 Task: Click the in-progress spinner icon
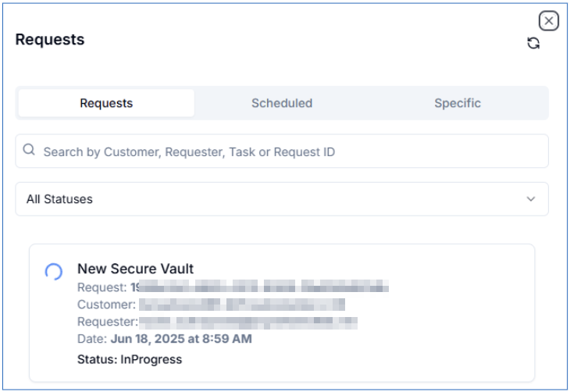point(54,272)
